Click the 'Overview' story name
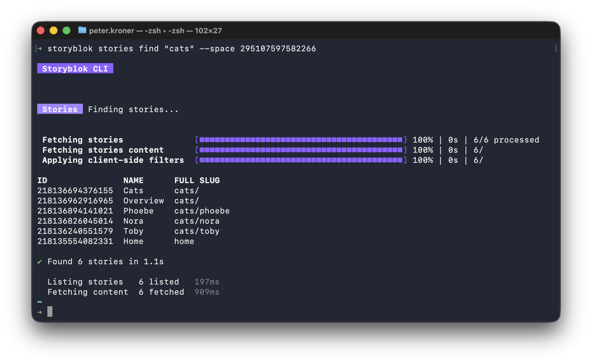 (143, 201)
